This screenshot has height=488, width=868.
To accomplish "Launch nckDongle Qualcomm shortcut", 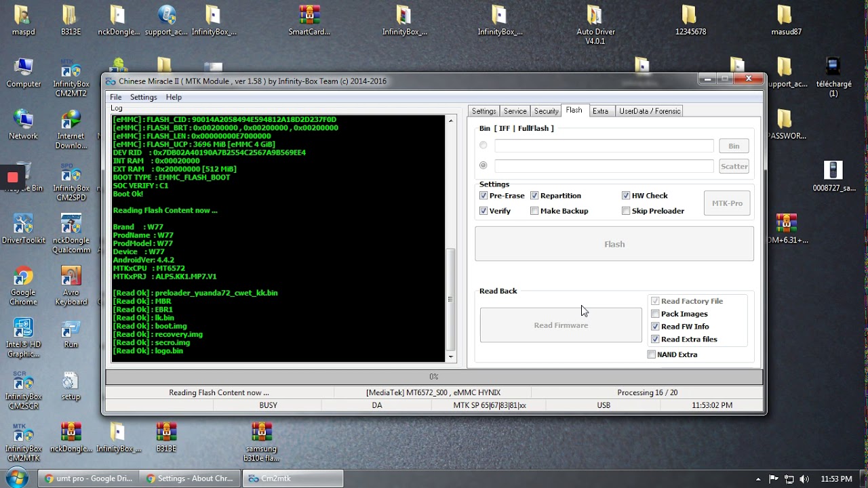I will click(x=71, y=234).
